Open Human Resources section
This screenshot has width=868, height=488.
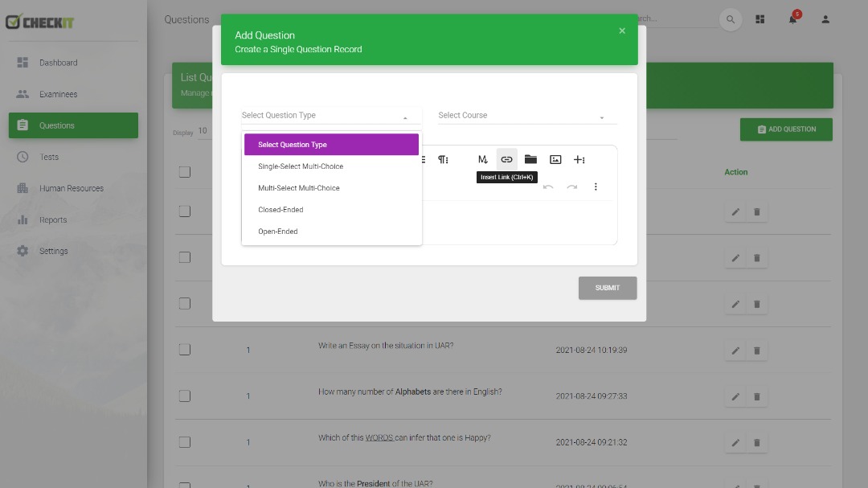73,188
